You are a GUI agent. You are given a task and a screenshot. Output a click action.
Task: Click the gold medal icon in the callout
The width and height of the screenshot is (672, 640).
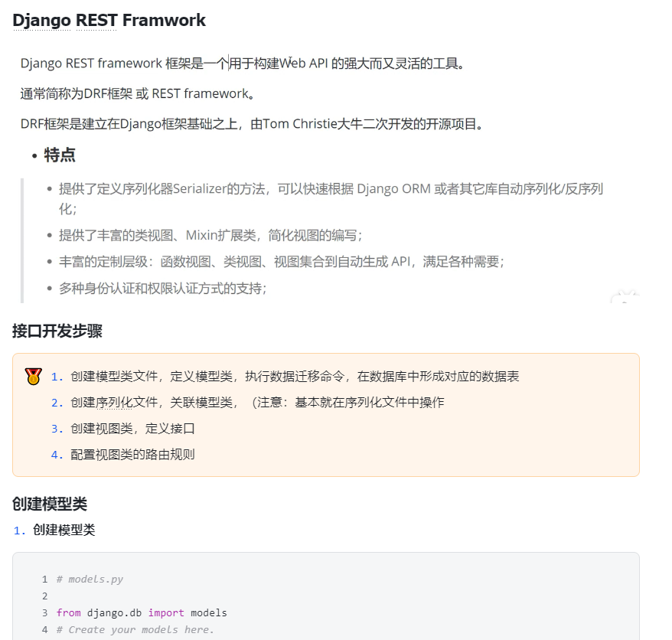pyautogui.click(x=33, y=377)
